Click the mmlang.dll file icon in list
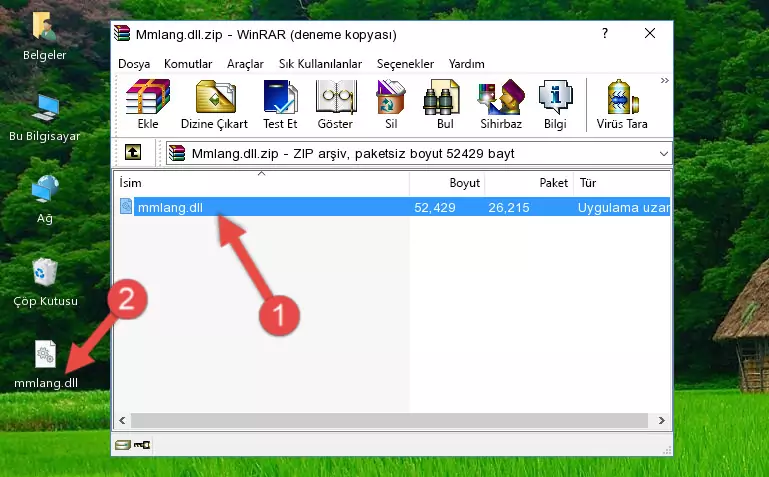 [x=126, y=206]
